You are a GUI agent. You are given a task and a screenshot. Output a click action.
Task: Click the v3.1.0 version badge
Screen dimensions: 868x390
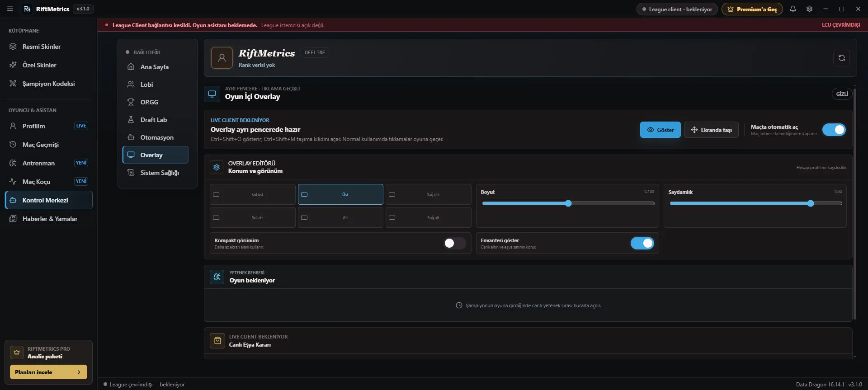click(x=83, y=9)
